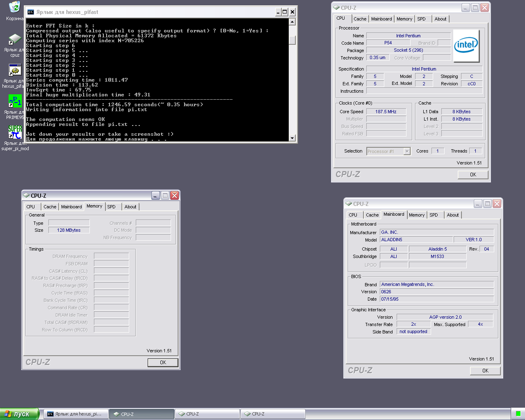The image size is (525, 420).
Task: Activate the second CPU-Z taskbar button
Action: [207, 414]
